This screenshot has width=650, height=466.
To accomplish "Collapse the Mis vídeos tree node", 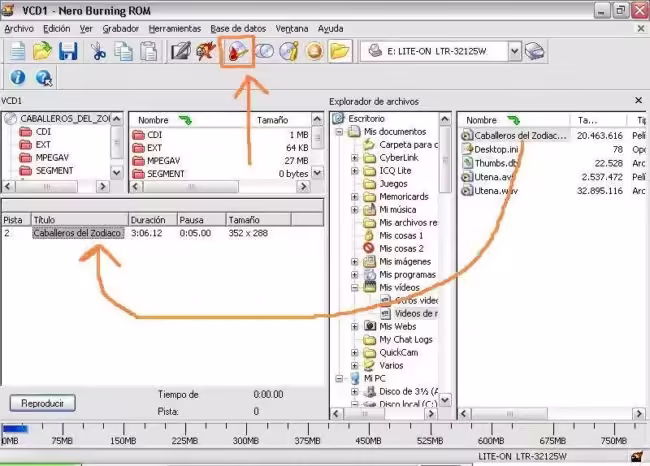I will (x=355, y=288).
